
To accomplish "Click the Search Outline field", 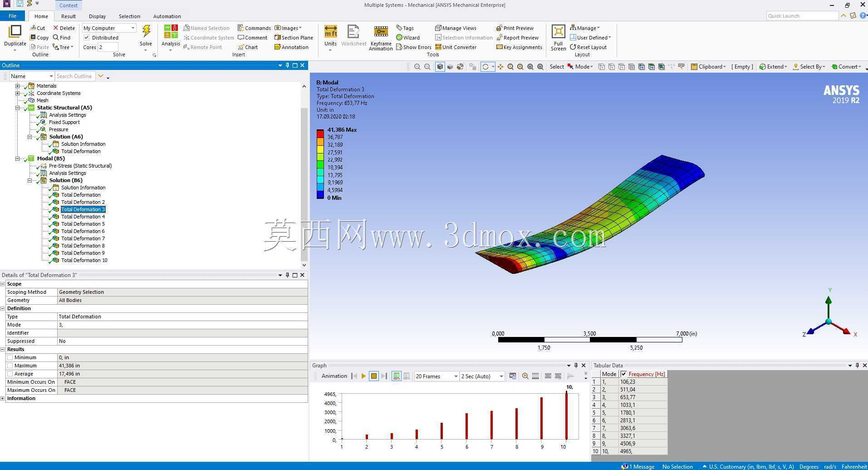I will click(x=75, y=76).
